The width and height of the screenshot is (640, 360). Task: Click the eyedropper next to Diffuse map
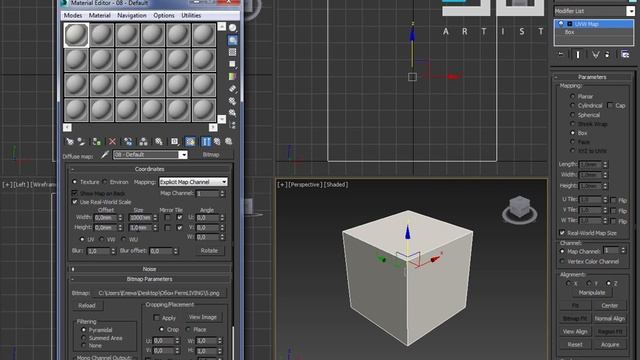(x=105, y=155)
